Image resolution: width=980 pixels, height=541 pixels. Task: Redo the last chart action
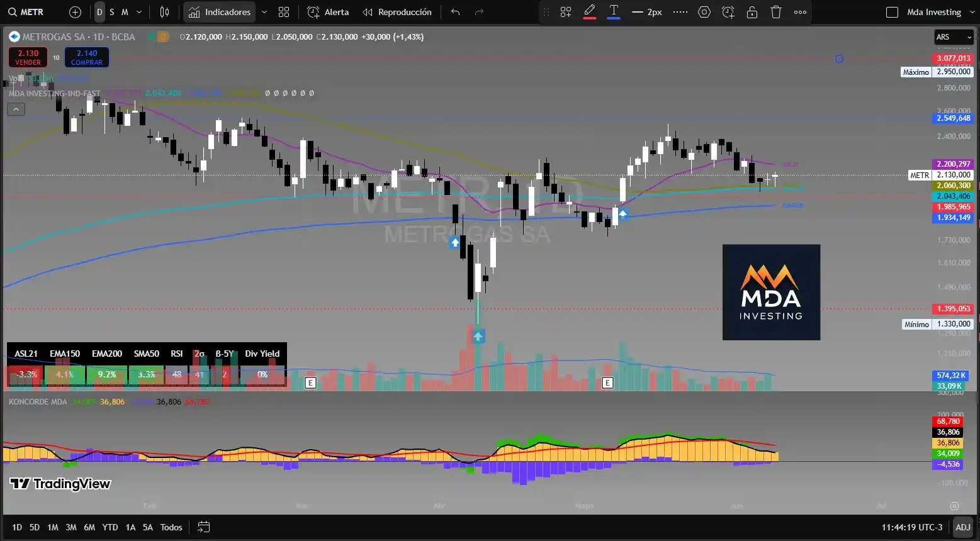tap(479, 12)
